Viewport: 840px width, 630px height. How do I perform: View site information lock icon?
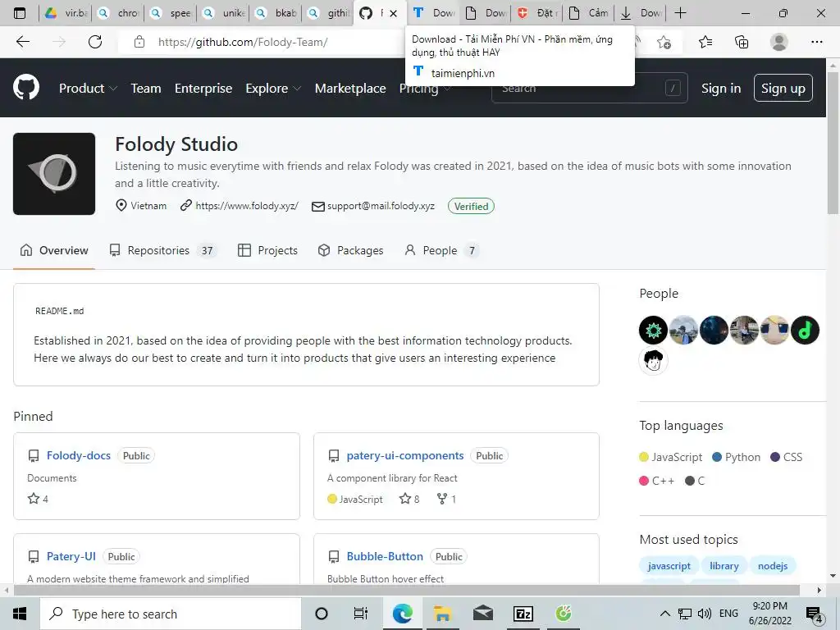139,42
